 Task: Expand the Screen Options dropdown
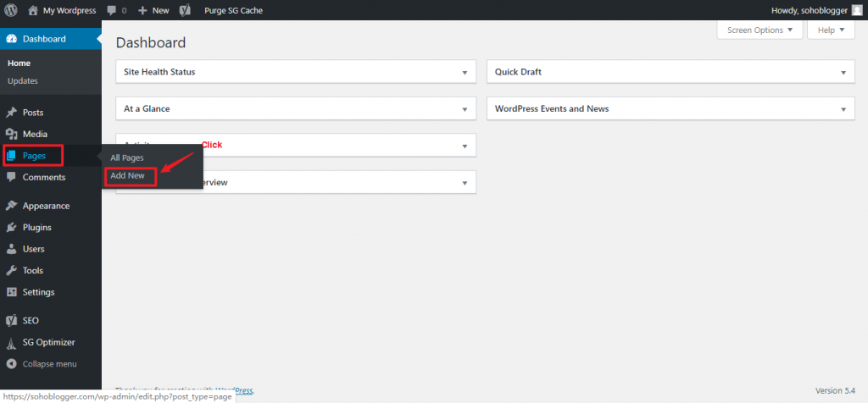[759, 30]
